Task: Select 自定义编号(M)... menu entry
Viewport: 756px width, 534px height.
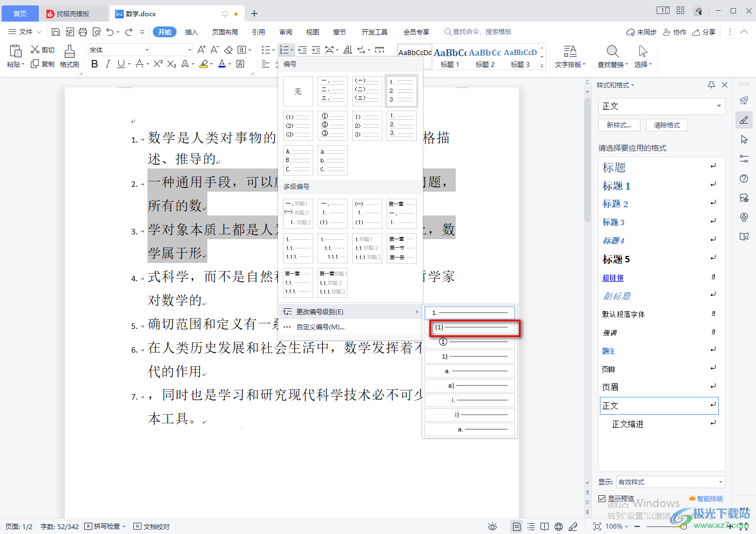Action: pyautogui.click(x=349, y=327)
